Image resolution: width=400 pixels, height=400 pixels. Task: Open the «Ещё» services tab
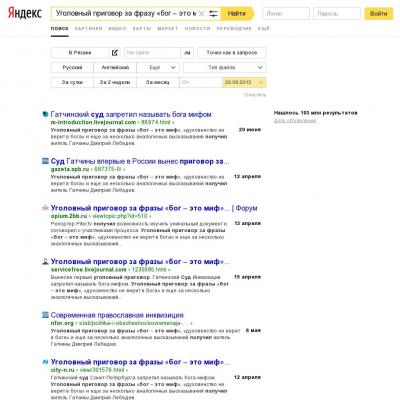click(x=263, y=29)
